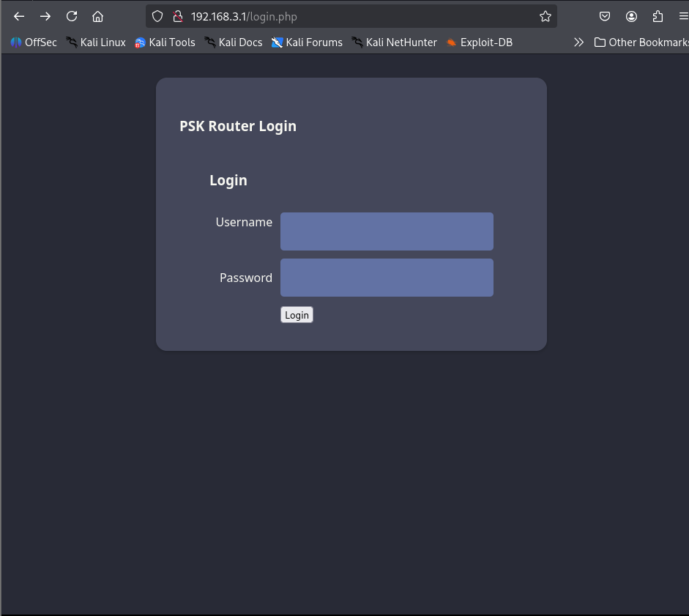Open the Firefox account icon

[x=631, y=16]
